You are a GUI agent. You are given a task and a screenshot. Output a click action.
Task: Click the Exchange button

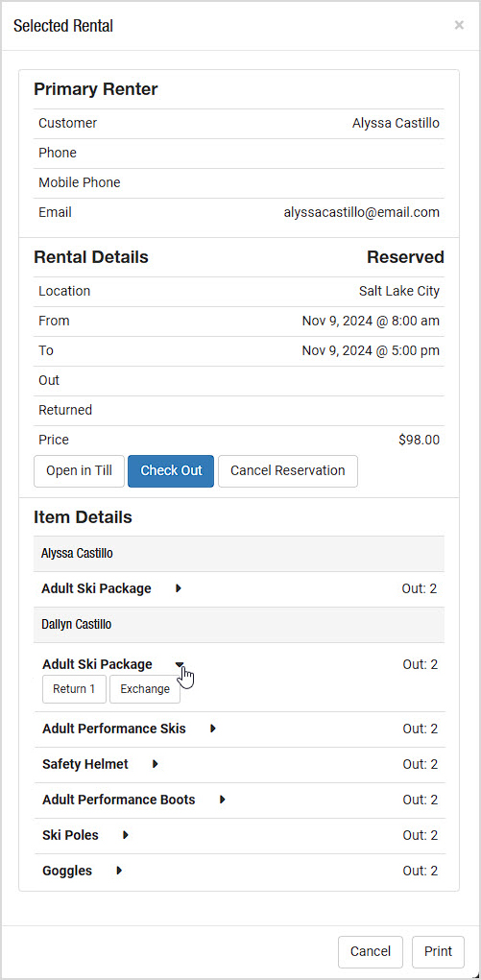[145, 689]
